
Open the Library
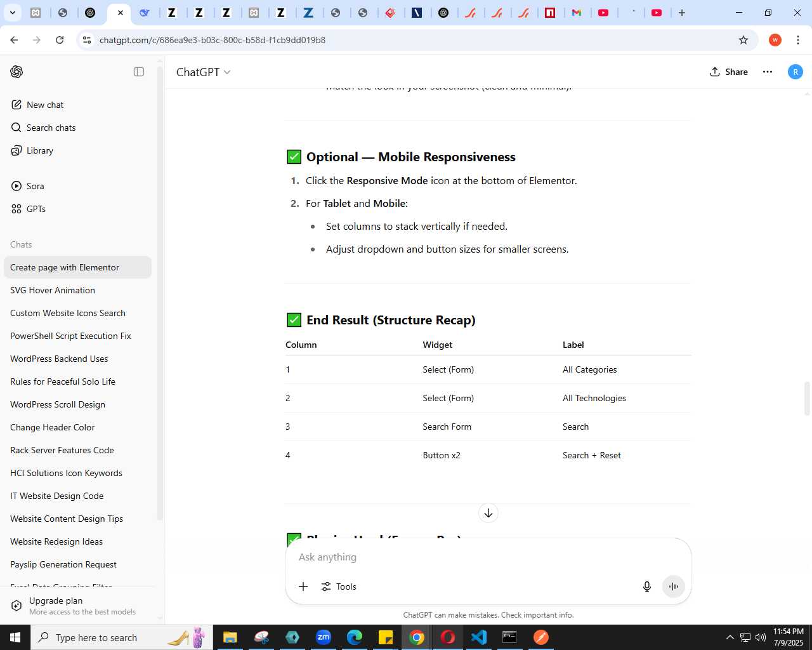(x=39, y=150)
